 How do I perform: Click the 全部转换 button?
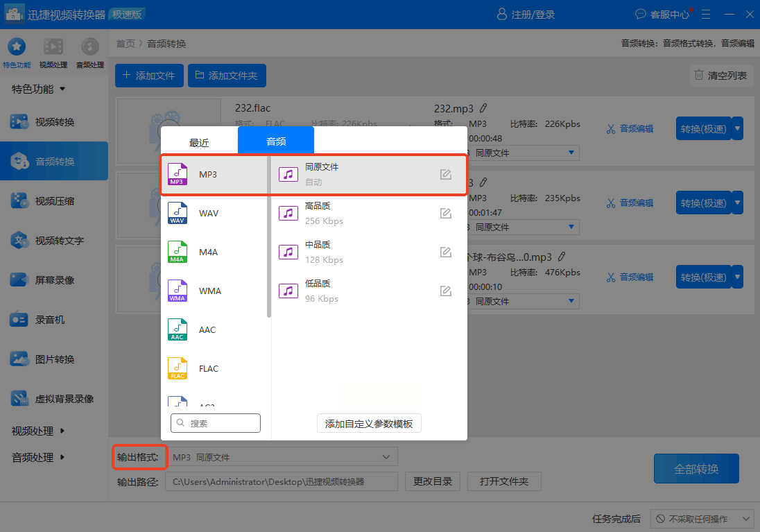(x=696, y=469)
